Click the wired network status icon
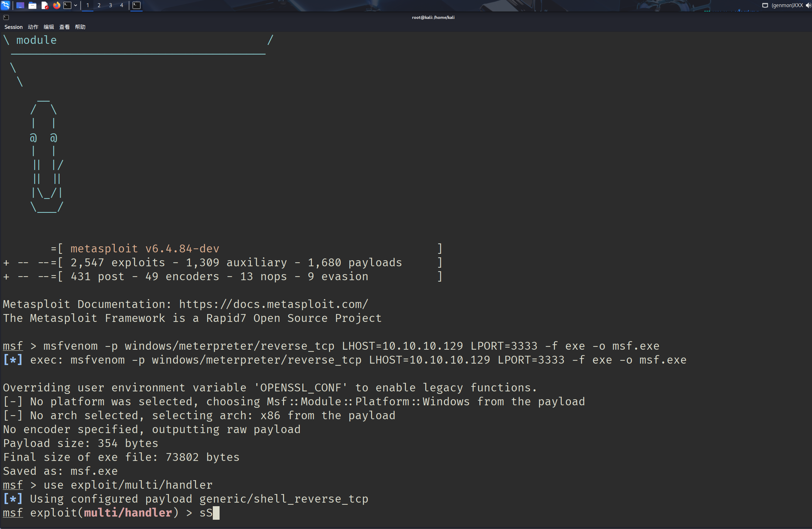Image resolution: width=812 pixels, height=529 pixels. point(765,5)
